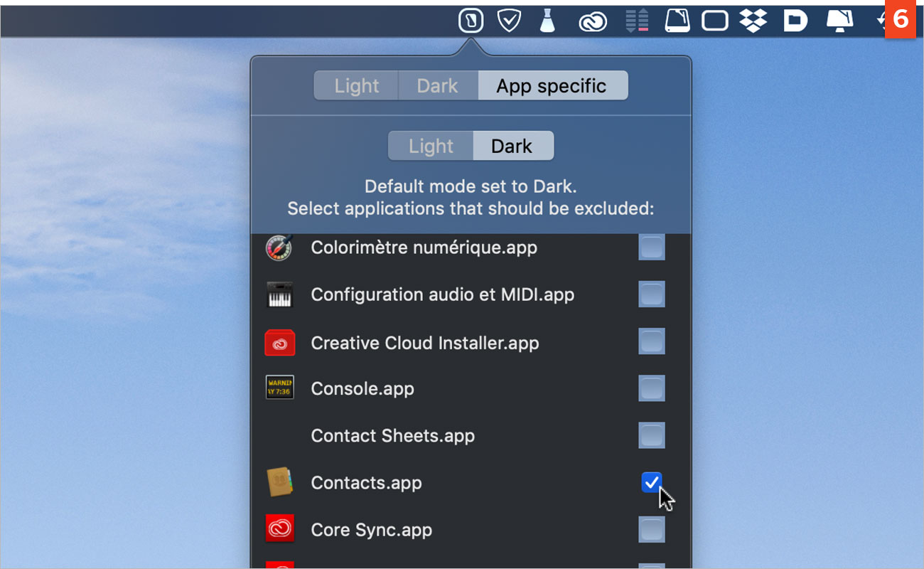Open the Creative Cloud menu bar icon
This screenshot has height=569, width=924.
coord(592,23)
